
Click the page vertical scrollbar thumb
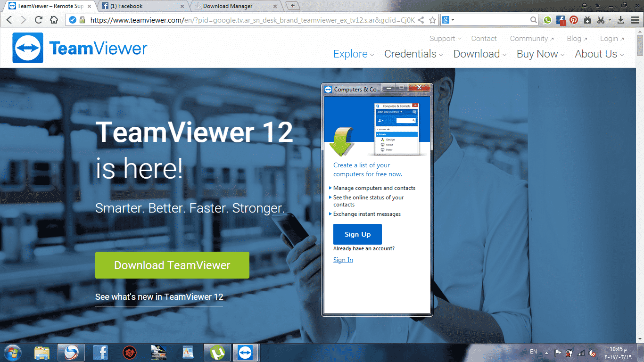pyautogui.click(x=640, y=45)
